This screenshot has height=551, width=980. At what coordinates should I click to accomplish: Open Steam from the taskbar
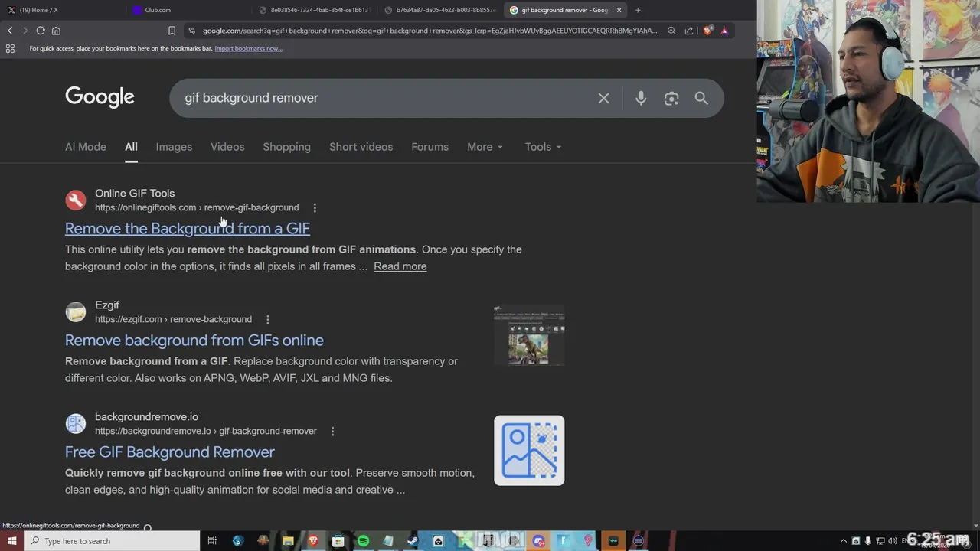pos(413,541)
